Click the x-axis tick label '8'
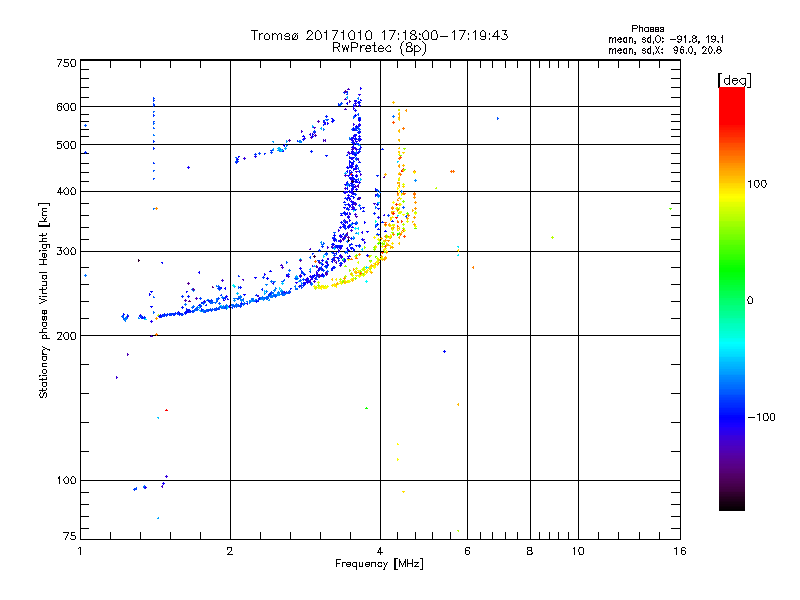The height and width of the screenshot is (600, 800). pyautogui.click(x=530, y=551)
